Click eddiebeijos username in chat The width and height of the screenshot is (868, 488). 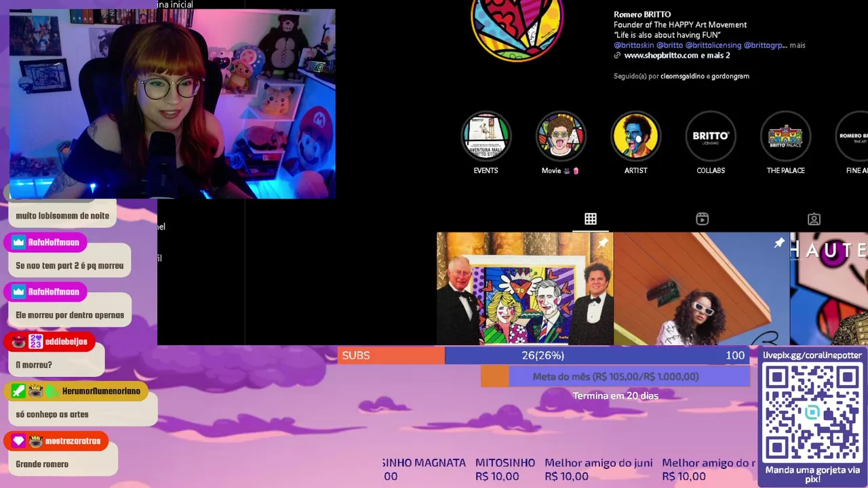point(66,342)
